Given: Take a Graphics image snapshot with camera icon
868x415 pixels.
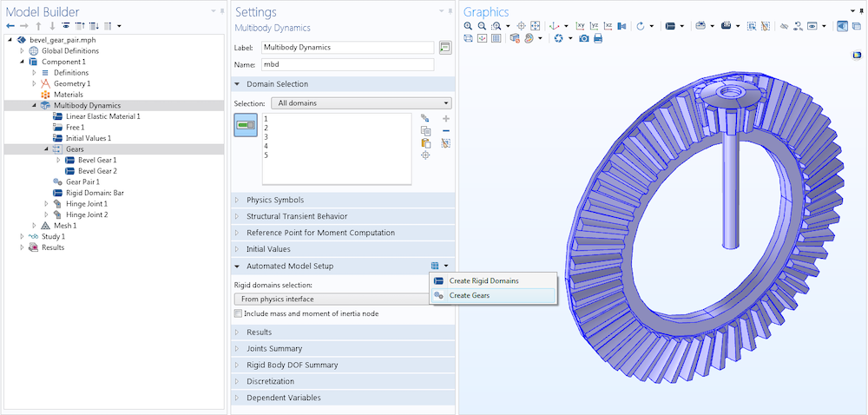Looking at the screenshot, I should coord(584,38).
